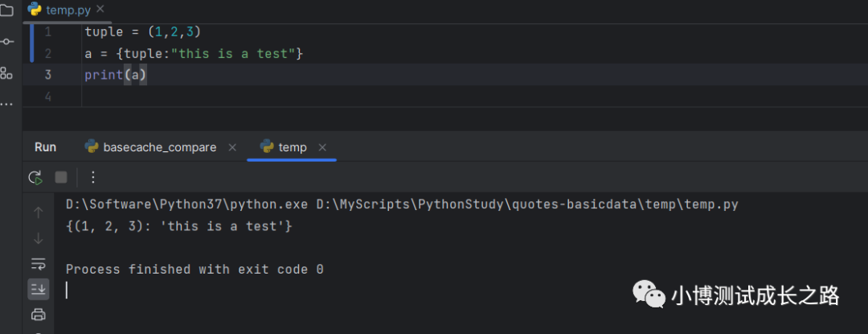Screen dimensions: 868x334
Task: Close the basecache_compare run tab
Action: coord(232,147)
